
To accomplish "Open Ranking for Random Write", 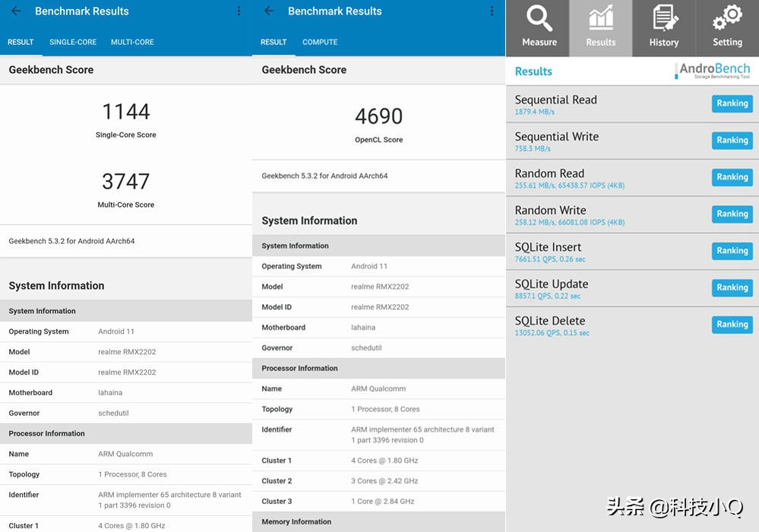I will pos(732,214).
